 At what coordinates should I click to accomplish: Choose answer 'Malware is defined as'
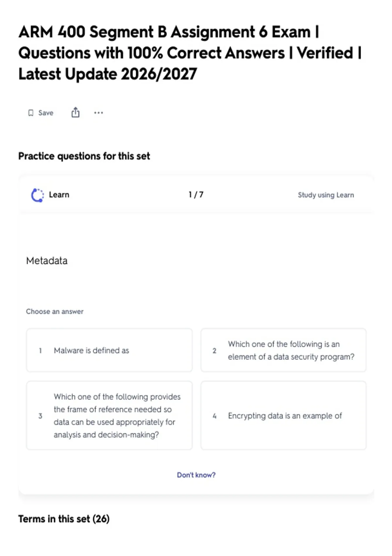109,350
